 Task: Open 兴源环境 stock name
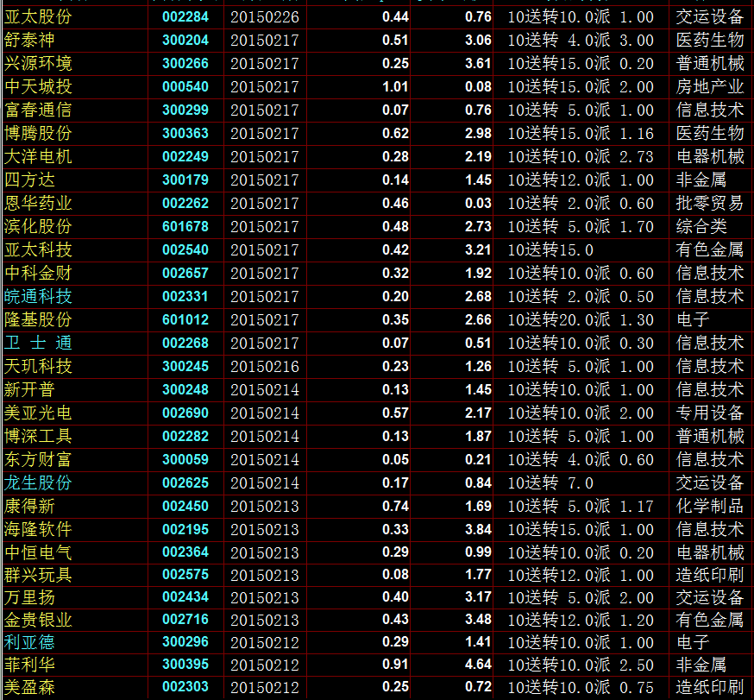tap(38, 64)
